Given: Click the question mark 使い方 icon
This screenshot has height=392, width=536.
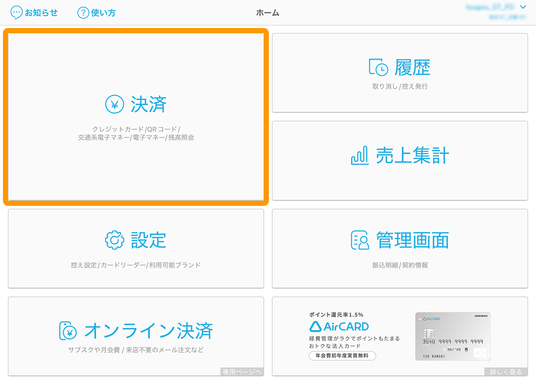Looking at the screenshot, I should point(83,13).
